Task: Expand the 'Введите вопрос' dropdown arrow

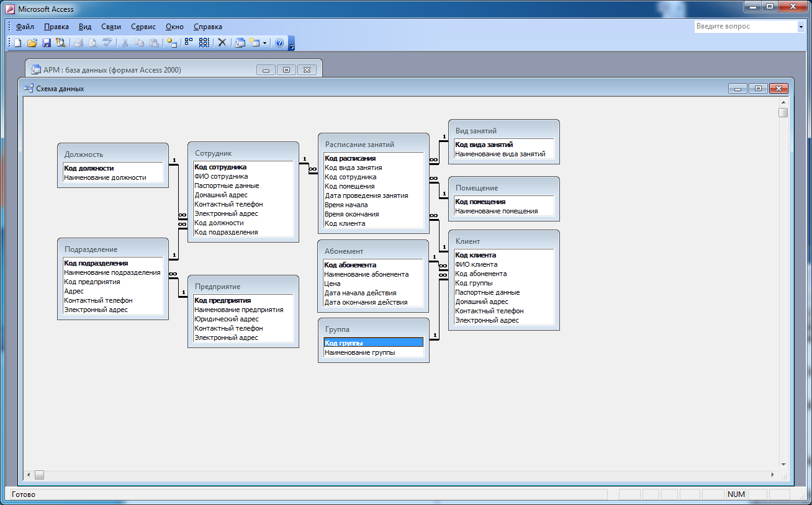Action: (x=800, y=27)
